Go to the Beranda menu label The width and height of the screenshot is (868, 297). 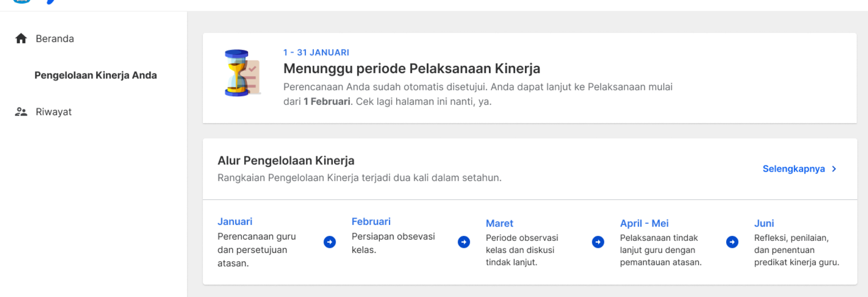55,39
